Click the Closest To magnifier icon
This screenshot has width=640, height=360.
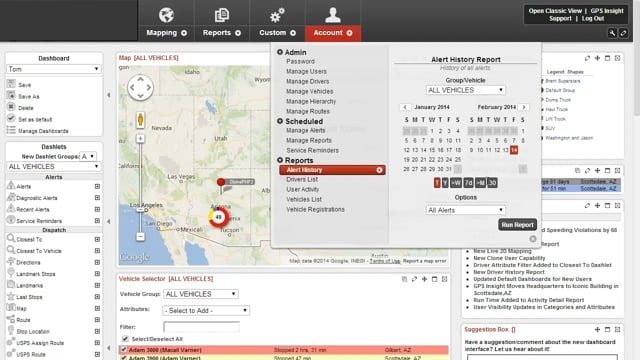11,238
